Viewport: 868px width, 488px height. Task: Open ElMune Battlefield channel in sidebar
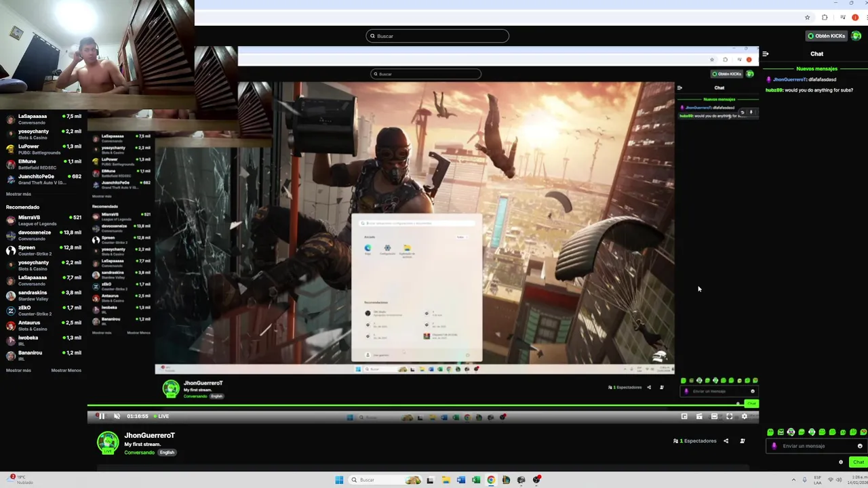point(43,164)
